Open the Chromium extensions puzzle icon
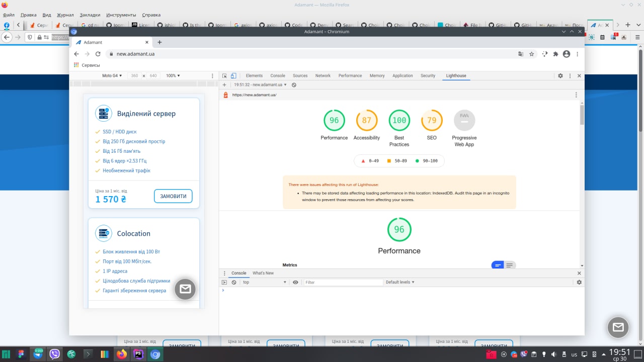644x362 pixels. 556,54
